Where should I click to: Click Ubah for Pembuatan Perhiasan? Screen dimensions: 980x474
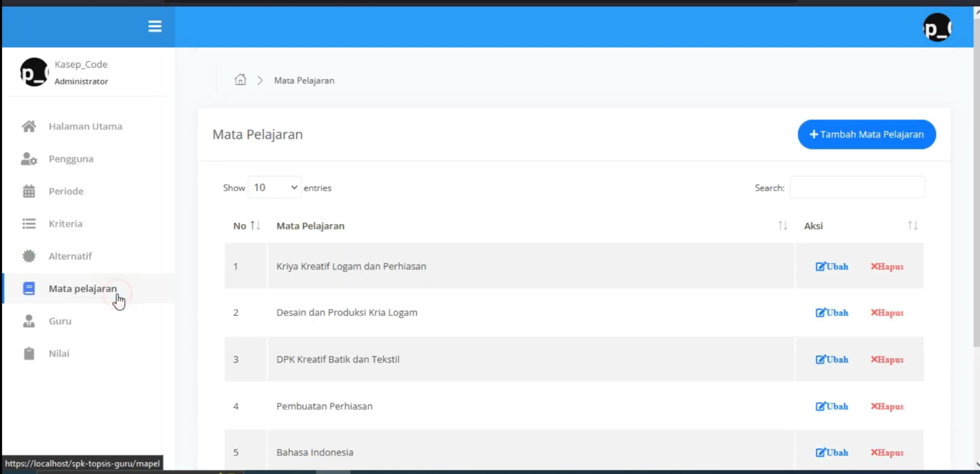pyautogui.click(x=832, y=406)
